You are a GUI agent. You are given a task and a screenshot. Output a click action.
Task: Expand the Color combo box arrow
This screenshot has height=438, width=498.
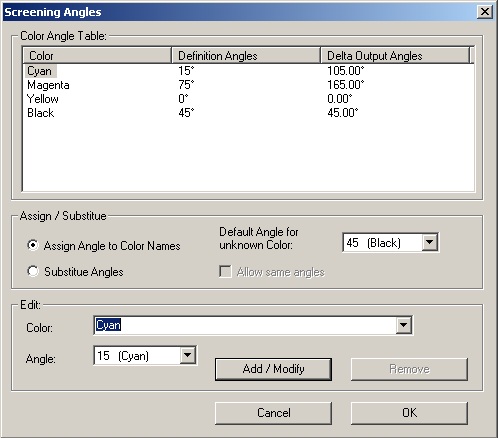click(x=404, y=325)
